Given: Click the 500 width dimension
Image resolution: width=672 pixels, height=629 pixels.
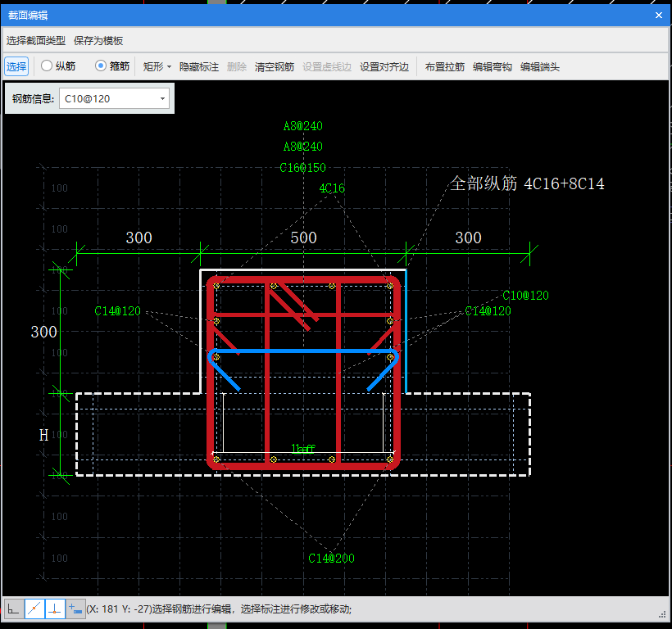Looking at the screenshot, I should pyautogui.click(x=303, y=238).
